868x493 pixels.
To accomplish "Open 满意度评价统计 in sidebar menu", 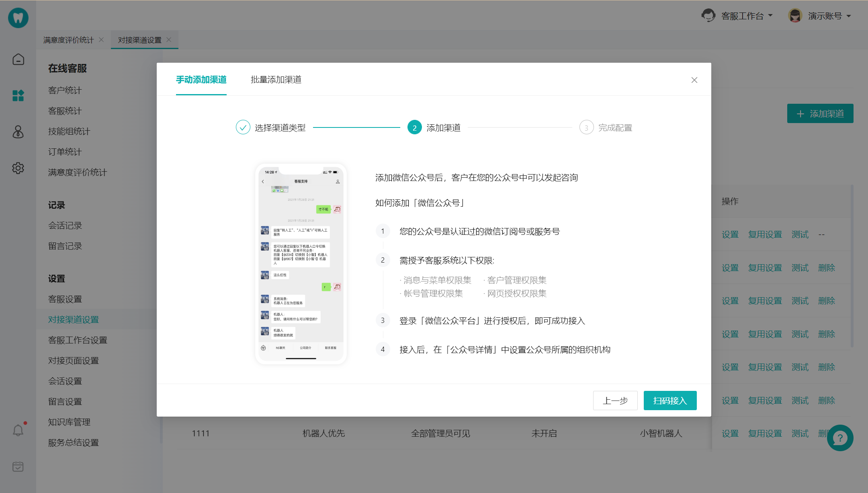I will click(x=78, y=172).
